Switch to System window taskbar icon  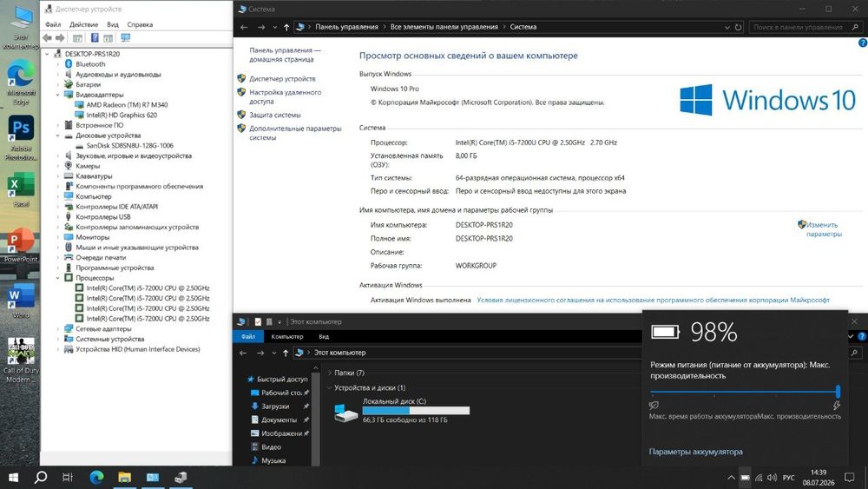152,477
